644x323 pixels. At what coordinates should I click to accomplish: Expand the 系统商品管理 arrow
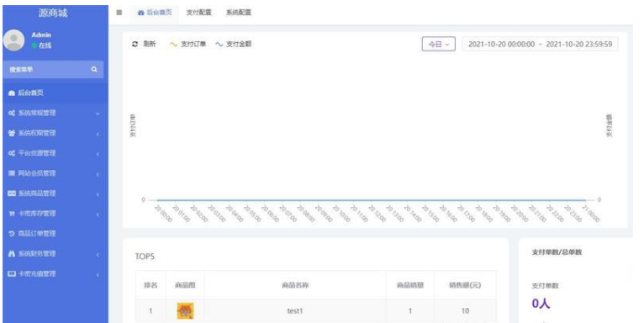98,194
